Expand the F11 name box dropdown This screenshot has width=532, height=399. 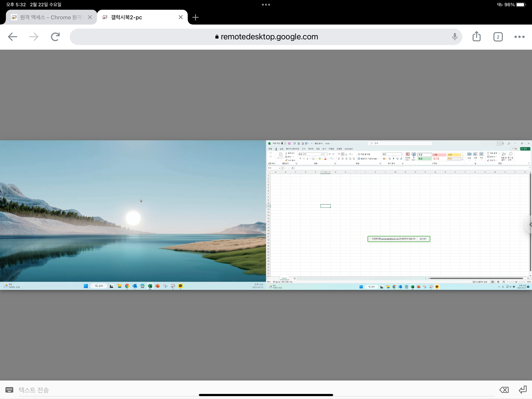click(280, 168)
